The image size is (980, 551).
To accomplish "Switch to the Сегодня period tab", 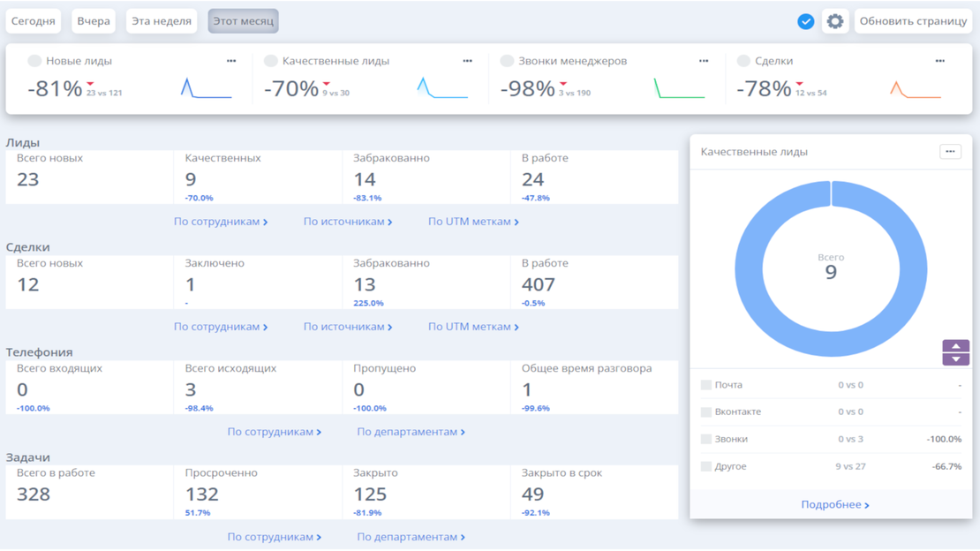I will pyautogui.click(x=34, y=21).
